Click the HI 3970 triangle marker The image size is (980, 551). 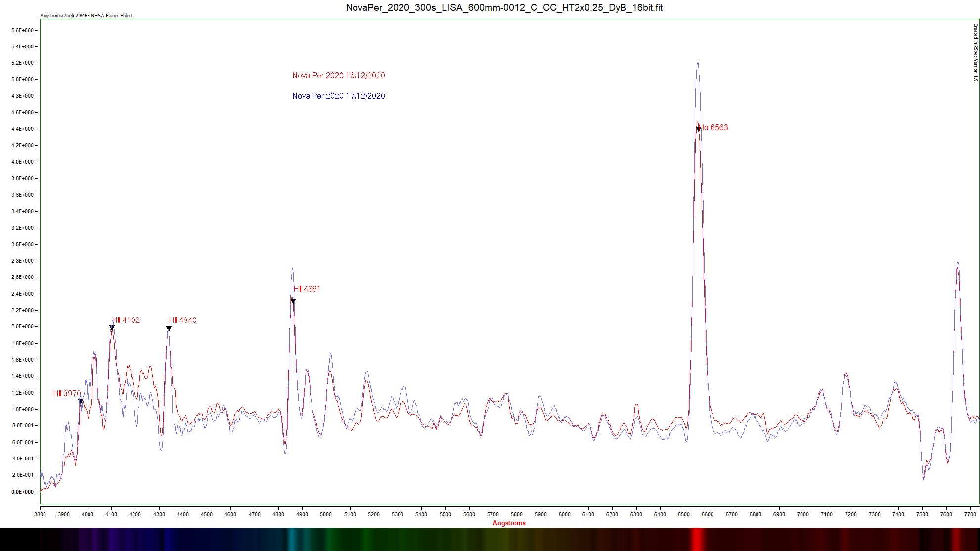81,401
